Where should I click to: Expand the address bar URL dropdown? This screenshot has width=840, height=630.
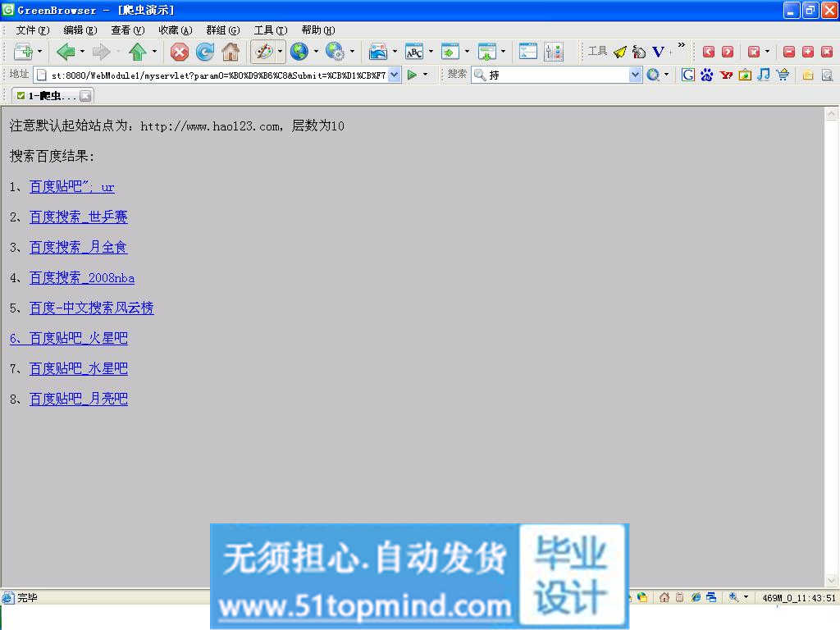coord(395,75)
